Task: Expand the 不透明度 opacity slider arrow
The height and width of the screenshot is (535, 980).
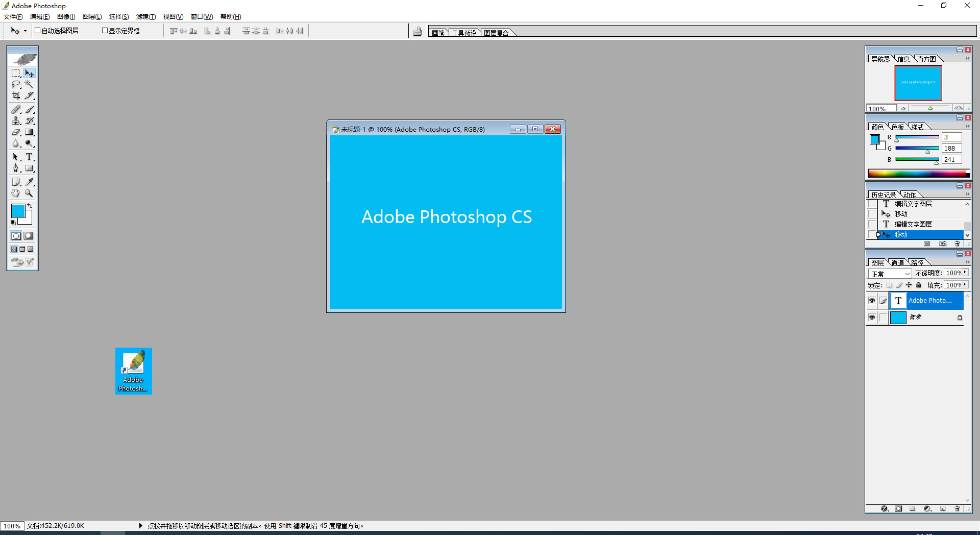Action: pos(965,273)
